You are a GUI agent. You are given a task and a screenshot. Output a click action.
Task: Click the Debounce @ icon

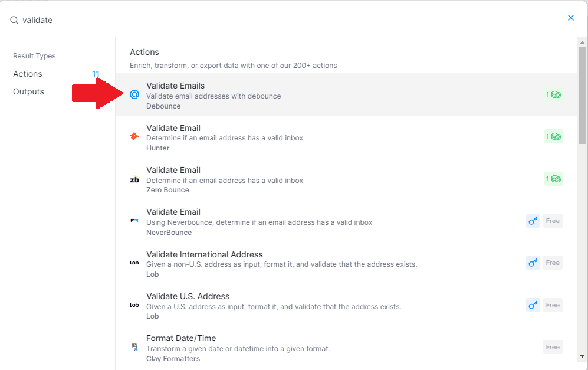click(134, 94)
